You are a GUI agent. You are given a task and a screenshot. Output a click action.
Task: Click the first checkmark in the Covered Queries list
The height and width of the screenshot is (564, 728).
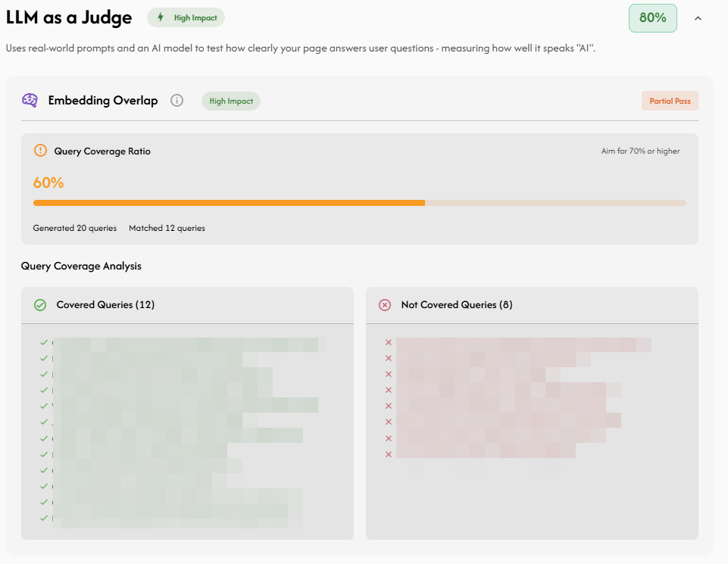point(44,343)
